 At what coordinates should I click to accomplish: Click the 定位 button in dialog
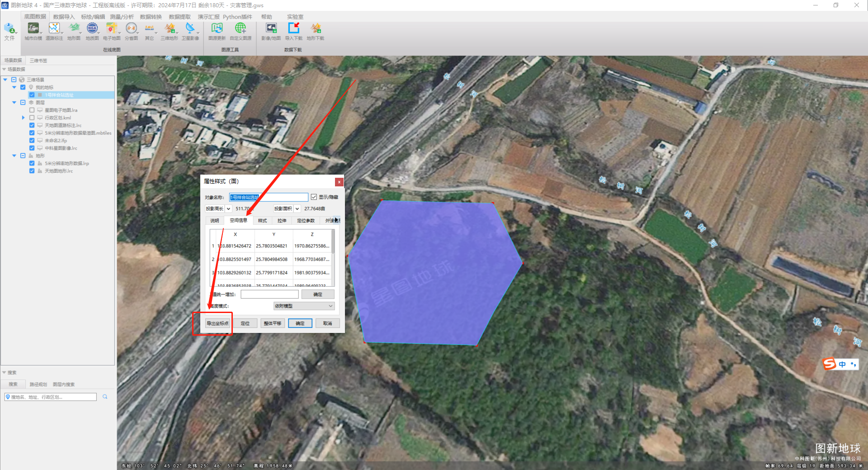click(245, 323)
